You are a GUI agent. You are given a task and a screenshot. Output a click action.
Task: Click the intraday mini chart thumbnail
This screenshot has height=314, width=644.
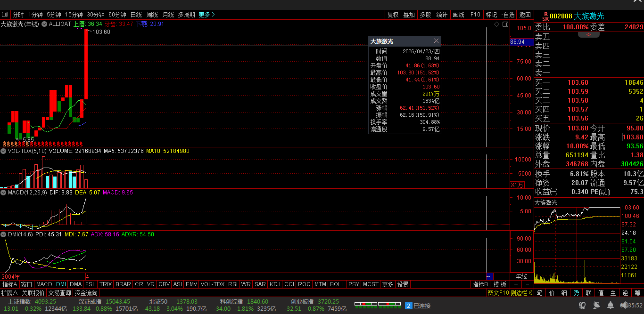(578, 245)
